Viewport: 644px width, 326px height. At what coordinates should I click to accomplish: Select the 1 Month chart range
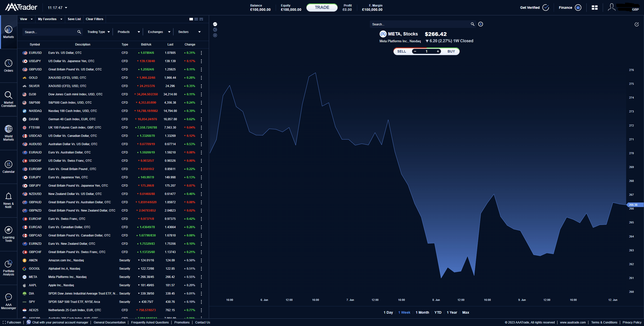(x=422, y=312)
